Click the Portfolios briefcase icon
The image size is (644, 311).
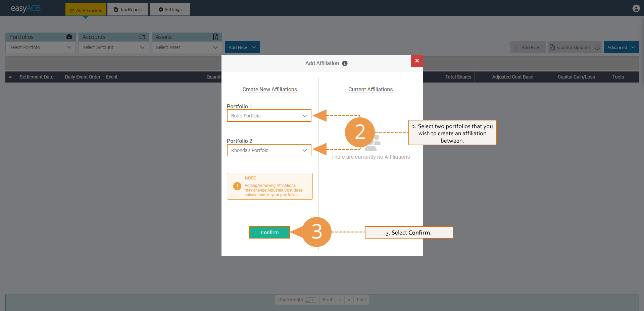(x=69, y=37)
